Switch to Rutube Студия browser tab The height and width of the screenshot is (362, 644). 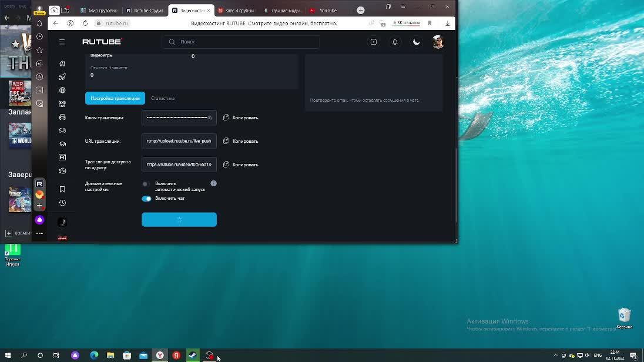[x=145, y=10]
